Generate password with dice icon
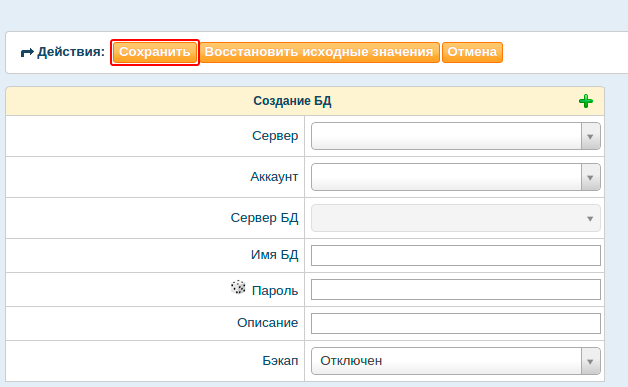 tap(238, 287)
